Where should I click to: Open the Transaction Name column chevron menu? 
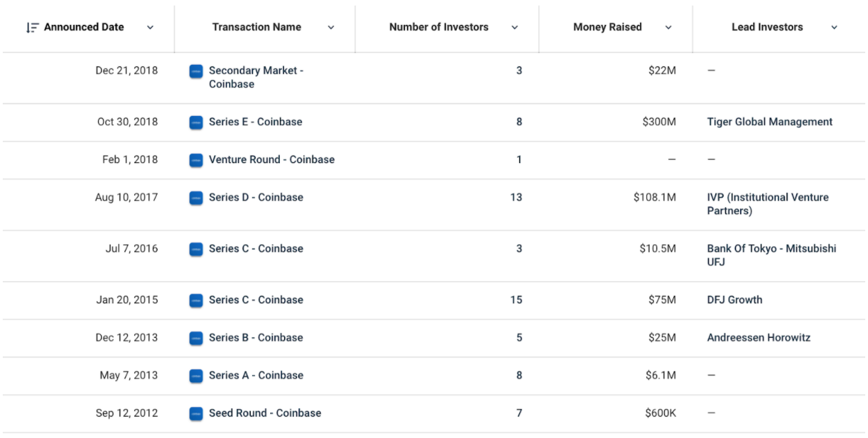(330, 28)
